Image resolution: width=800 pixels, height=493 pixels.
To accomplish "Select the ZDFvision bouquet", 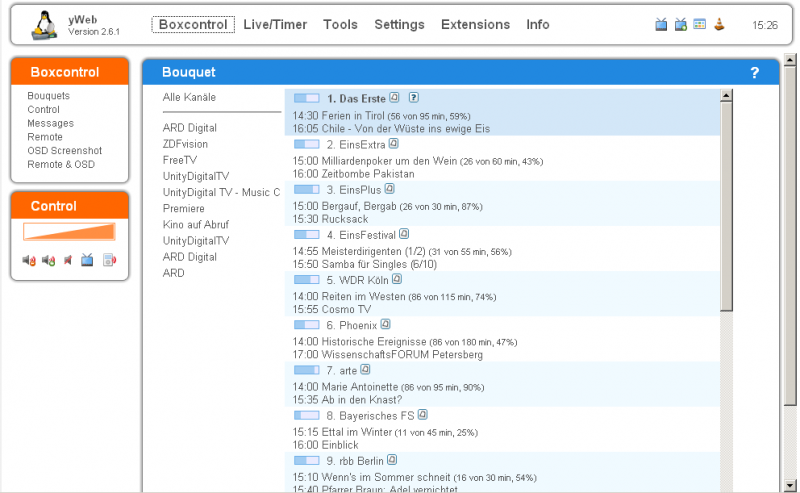I will 185,144.
